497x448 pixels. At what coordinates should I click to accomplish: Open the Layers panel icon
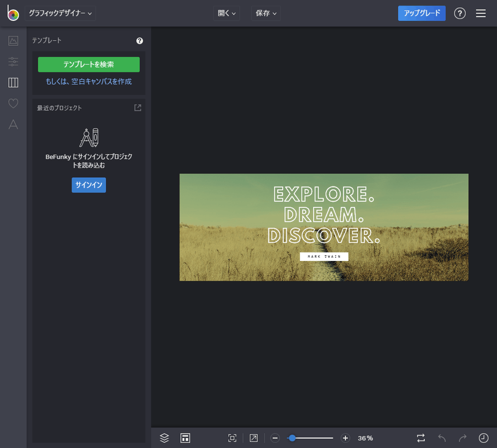pos(164,438)
